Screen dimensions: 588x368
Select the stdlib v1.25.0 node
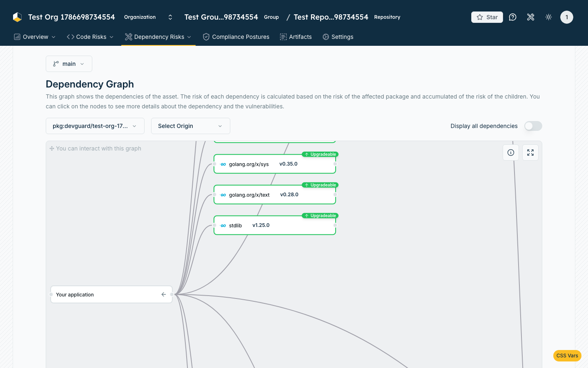275,225
